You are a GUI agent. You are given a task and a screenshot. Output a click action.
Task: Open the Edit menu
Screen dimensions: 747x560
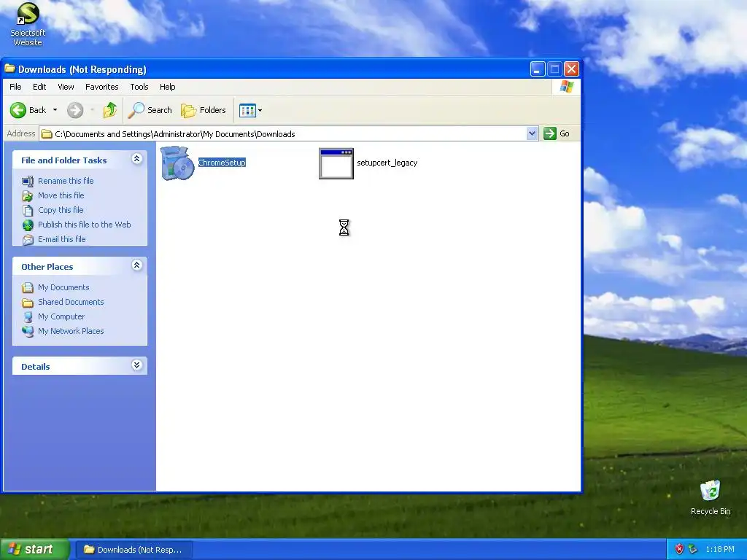[x=39, y=87]
